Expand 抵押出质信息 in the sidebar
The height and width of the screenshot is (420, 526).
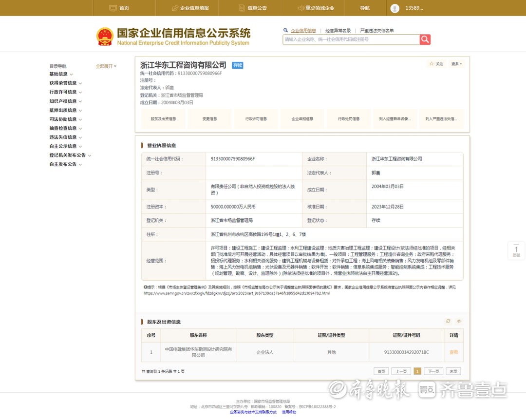pos(65,110)
